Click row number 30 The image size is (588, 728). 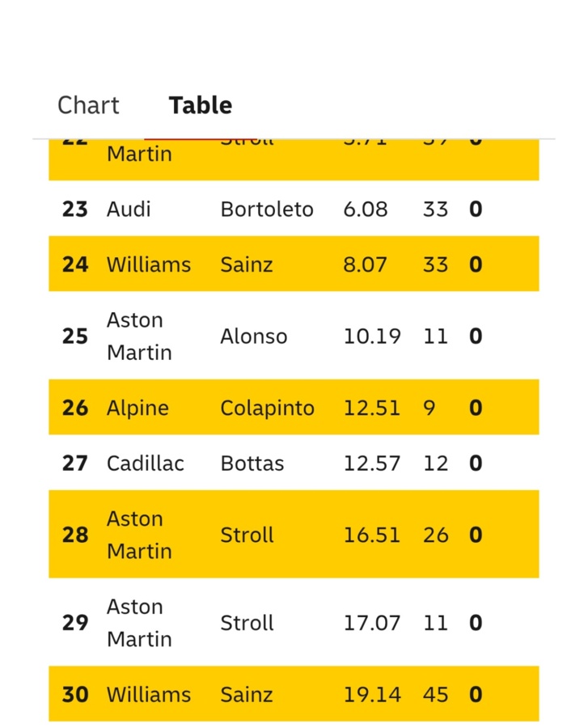[x=75, y=695]
